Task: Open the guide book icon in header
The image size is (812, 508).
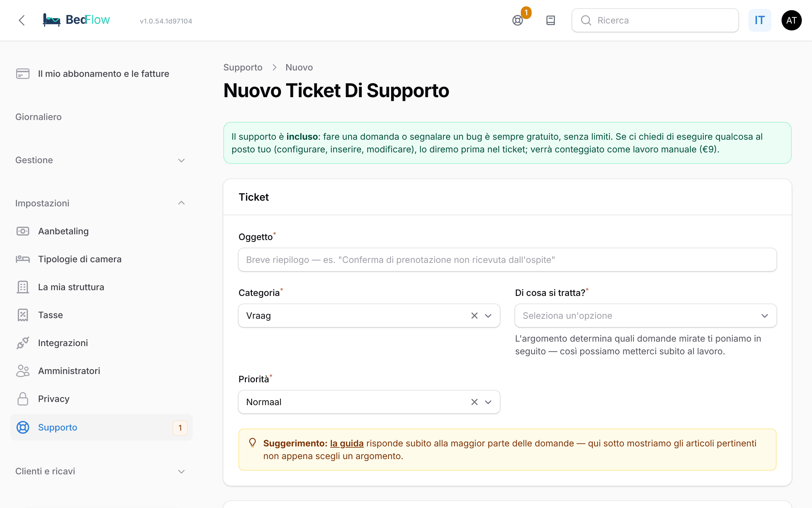Action: [551, 21]
